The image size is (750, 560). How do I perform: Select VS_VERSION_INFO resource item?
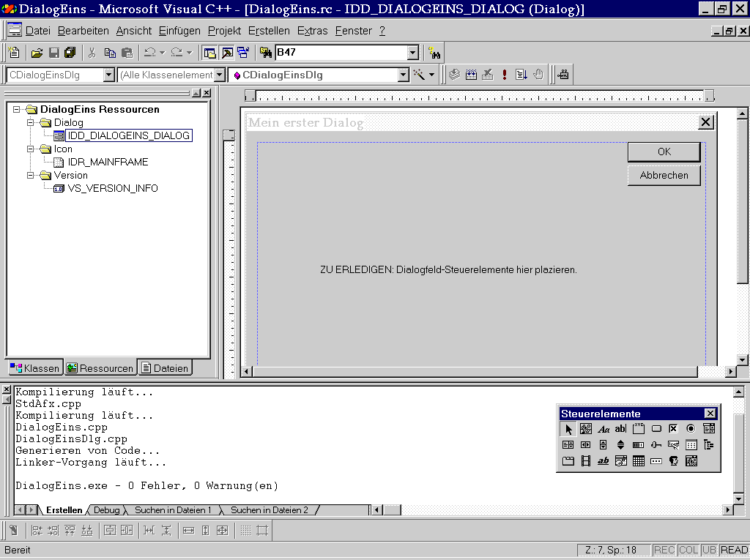112,188
